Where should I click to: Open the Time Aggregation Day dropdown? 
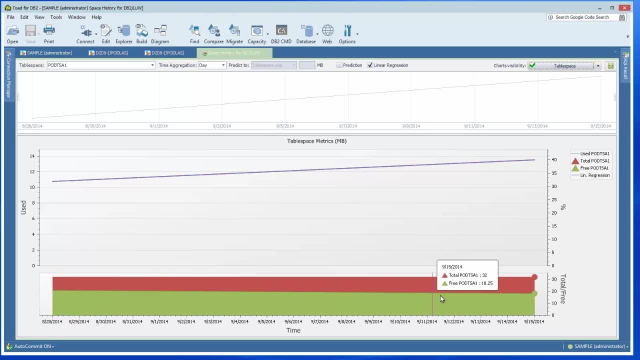coord(223,65)
